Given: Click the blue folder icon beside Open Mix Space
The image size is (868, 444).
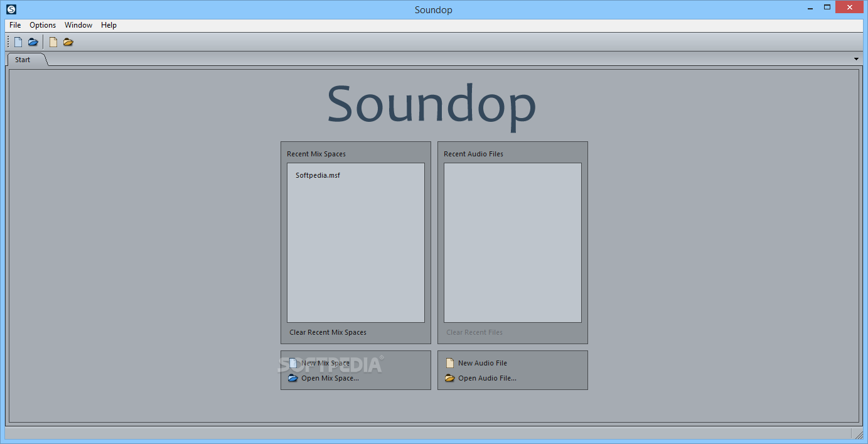Looking at the screenshot, I should pos(293,378).
